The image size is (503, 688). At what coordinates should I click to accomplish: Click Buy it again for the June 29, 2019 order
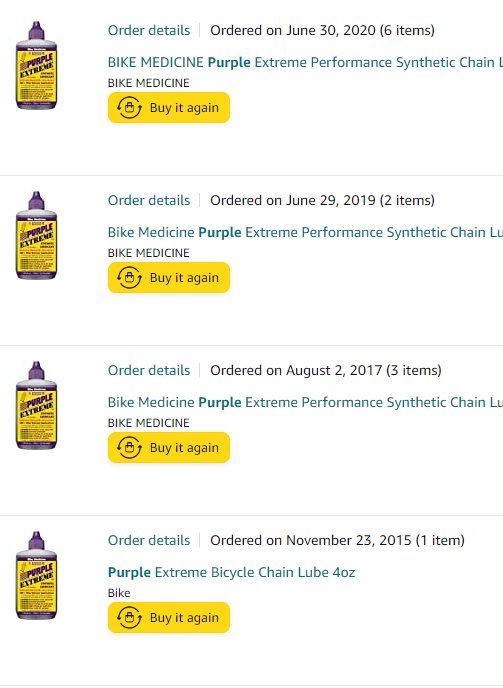[x=169, y=277]
